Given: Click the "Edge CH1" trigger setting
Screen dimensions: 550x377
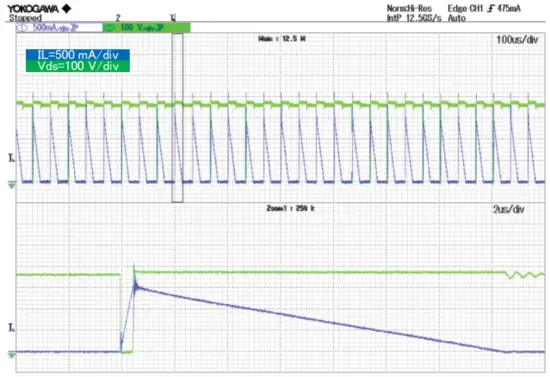Looking at the screenshot, I should click(x=465, y=8).
